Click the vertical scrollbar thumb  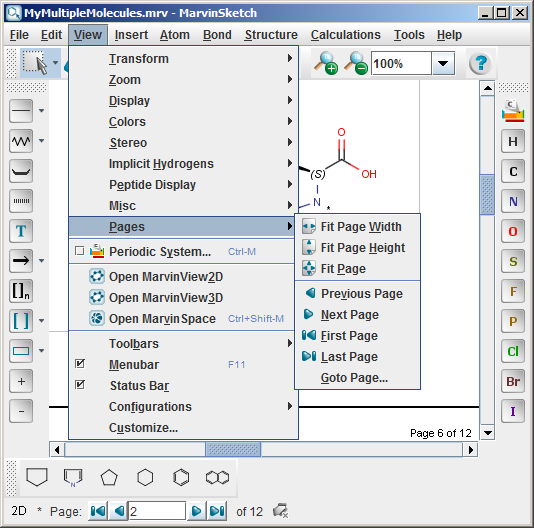(487, 195)
